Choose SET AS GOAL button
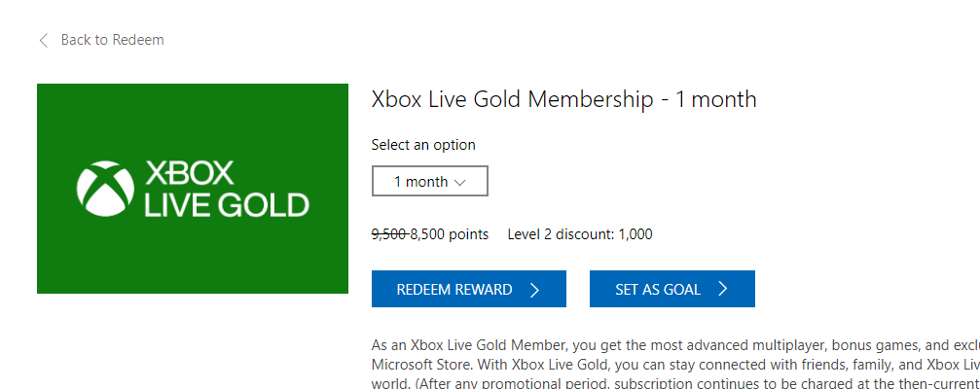The image size is (980, 389). tap(671, 289)
